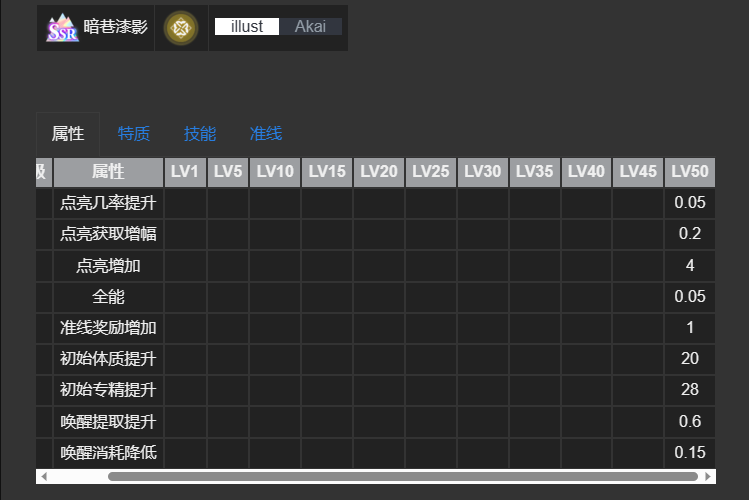This screenshot has width=749, height=500.
Task: Click the horizontal scrollbar thumb
Action: 400,477
